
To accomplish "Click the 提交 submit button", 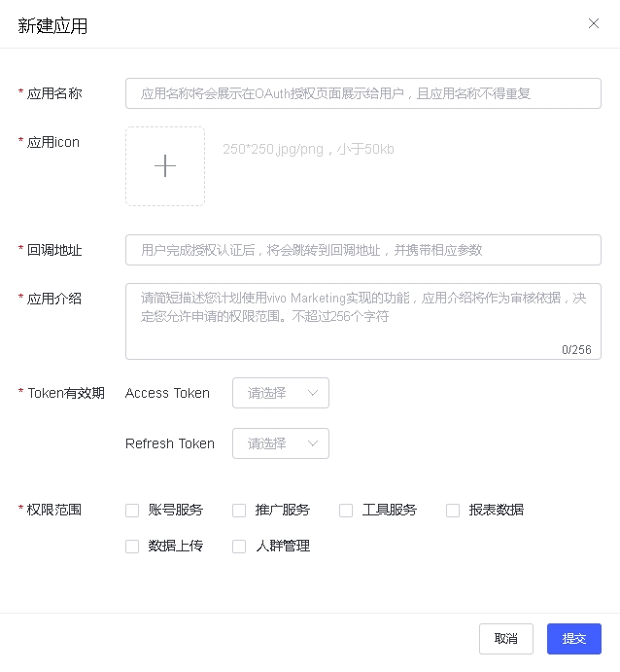I will 574,639.
